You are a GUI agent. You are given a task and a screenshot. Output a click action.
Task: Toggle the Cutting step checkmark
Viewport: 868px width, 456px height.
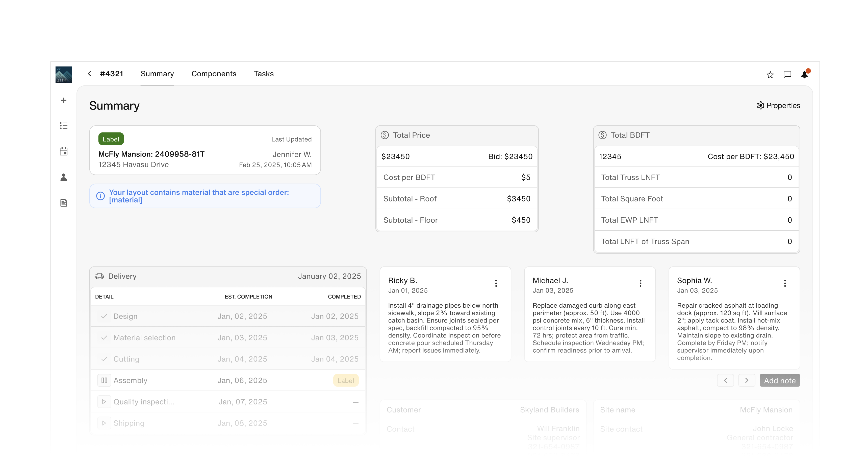click(x=104, y=359)
